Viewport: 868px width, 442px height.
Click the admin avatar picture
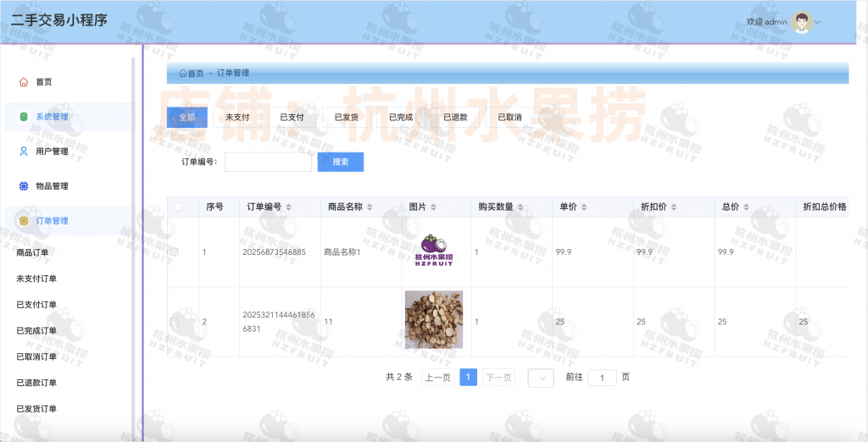(801, 22)
